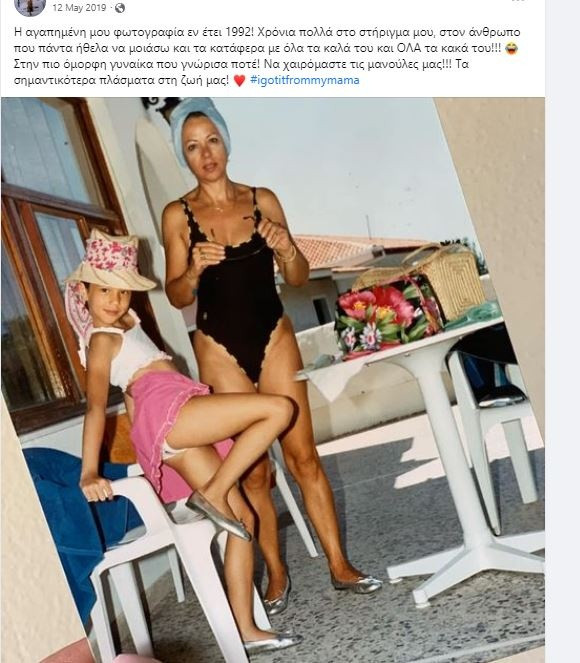Screen dimensions: 580x663
Task: Click the globe public-audience icon
Action: [x=120, y=8]
